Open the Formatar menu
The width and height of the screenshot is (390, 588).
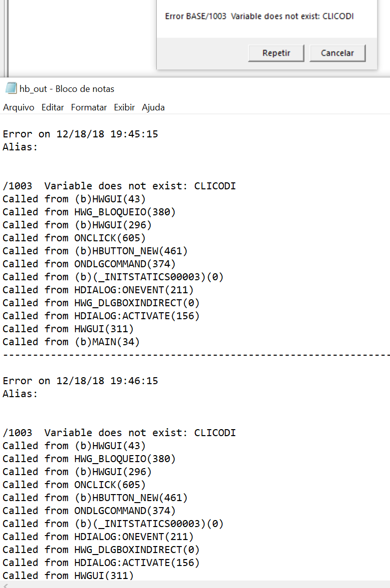(x=89, y=107)
